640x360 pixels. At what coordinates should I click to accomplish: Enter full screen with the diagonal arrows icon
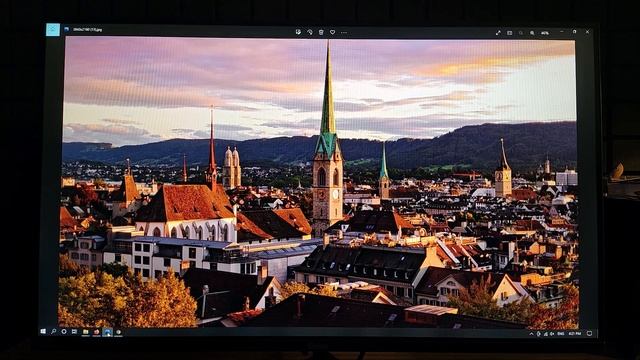(x=498, y=33)
